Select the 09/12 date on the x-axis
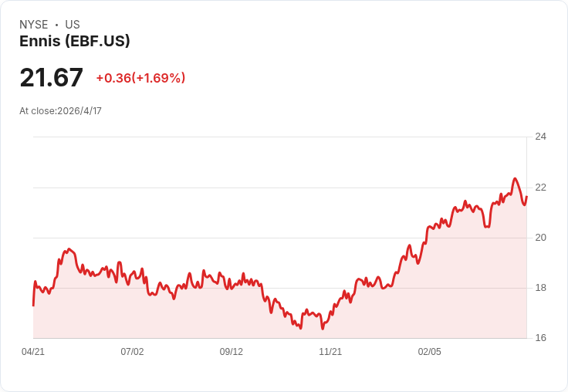The image size is (568, 392). click(x=231, y=352)
